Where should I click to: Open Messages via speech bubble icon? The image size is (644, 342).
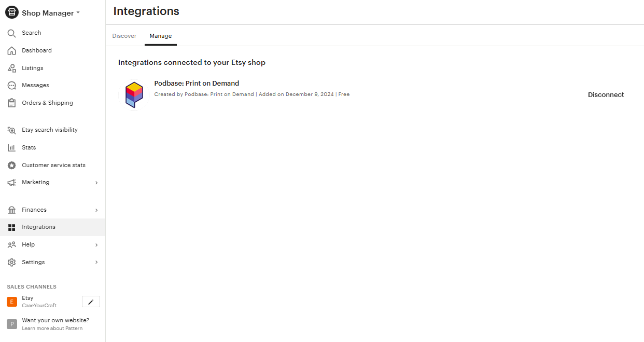pos(11,86)
